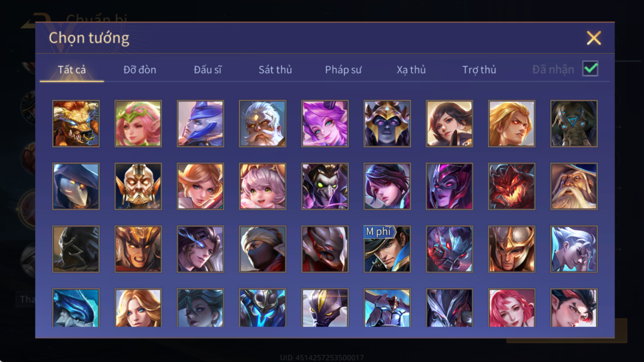Filter by 'Pháp sư' tab
The image size is (644, 362).
343,70
